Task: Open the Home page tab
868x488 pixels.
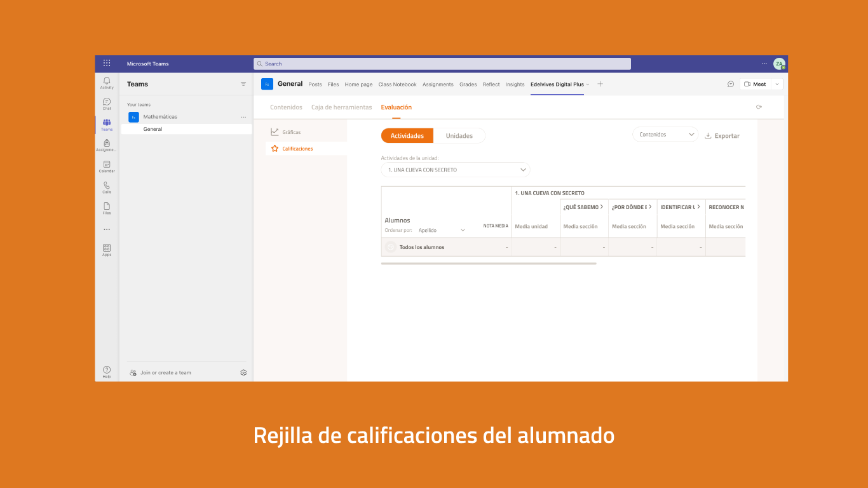Action: pyautogui.click(x=358, y=85)
